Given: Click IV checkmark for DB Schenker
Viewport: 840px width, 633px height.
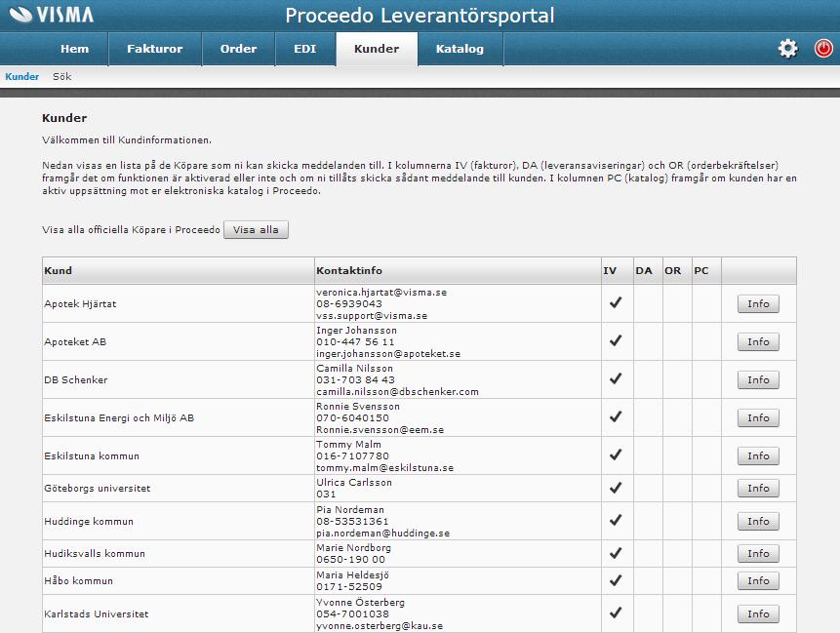Looking at the screenshot, I should click(x=616, y=378).
